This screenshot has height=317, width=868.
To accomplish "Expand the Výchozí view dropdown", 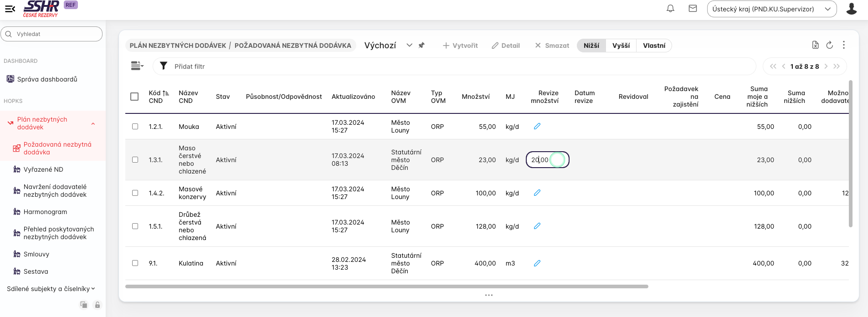I will tap(409, 45).
